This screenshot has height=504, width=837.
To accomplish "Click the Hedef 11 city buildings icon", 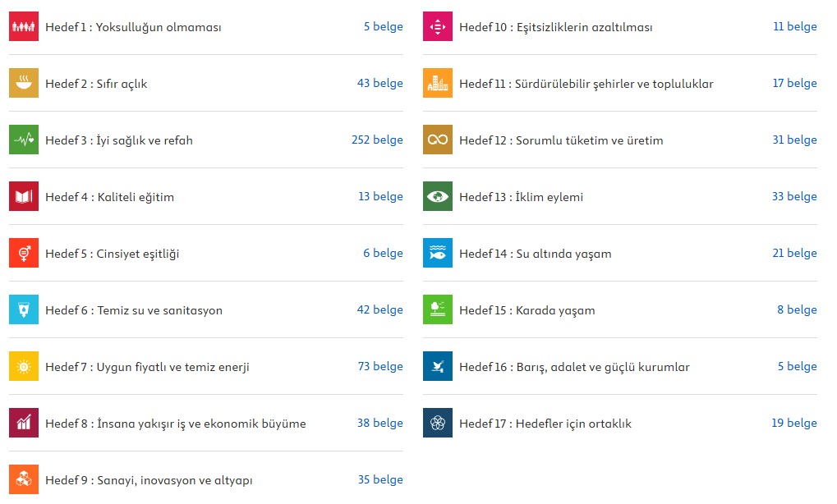I will (438, 84).
